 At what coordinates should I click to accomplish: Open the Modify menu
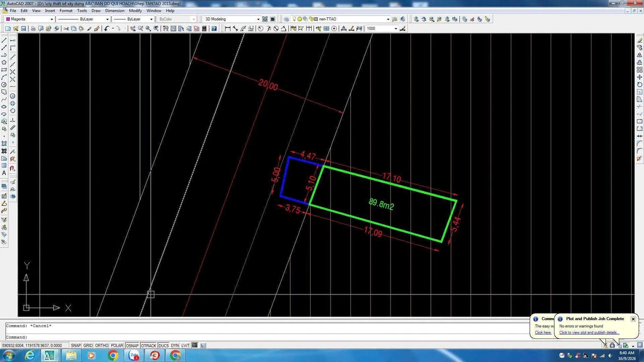pyautogui.click(x=135, y=10)
